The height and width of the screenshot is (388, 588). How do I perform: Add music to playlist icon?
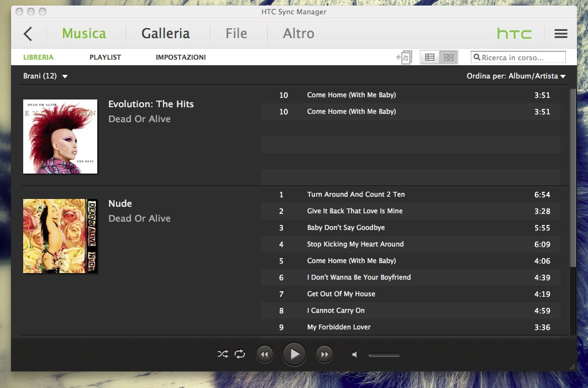point(405,57)
